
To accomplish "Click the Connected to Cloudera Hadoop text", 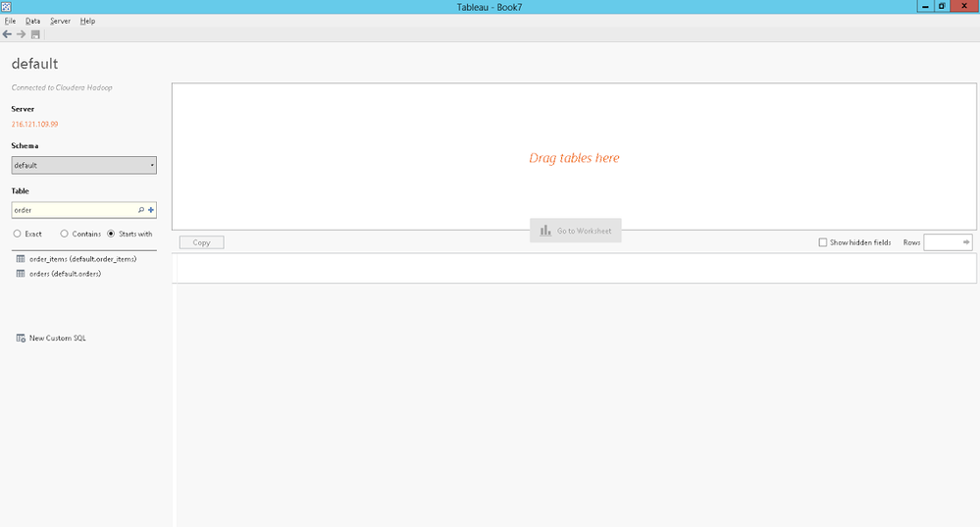I will pos(62,87).
